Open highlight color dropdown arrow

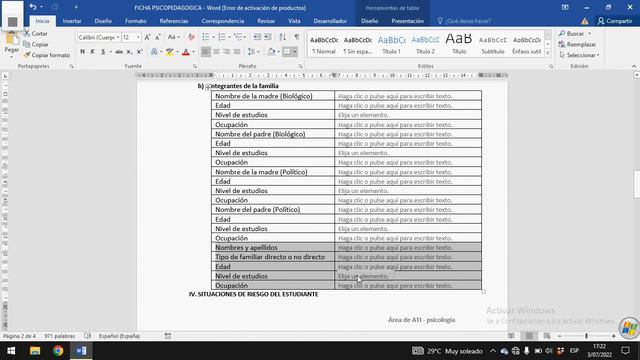[x=177, y=52]
